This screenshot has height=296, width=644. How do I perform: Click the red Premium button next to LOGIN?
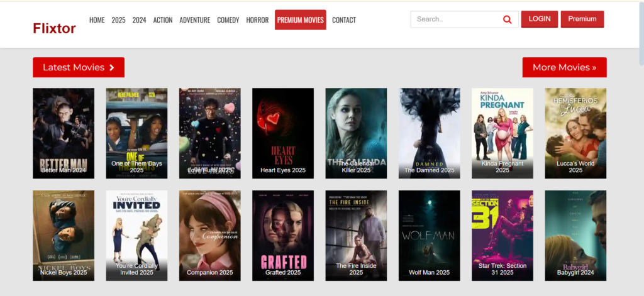[582, 19]
